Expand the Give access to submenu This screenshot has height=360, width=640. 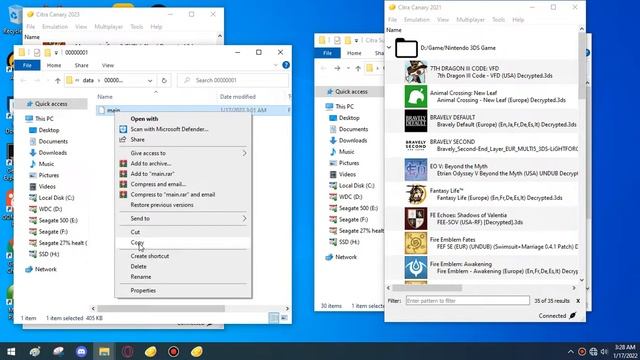pyautogui.click(x=183, y=153)
